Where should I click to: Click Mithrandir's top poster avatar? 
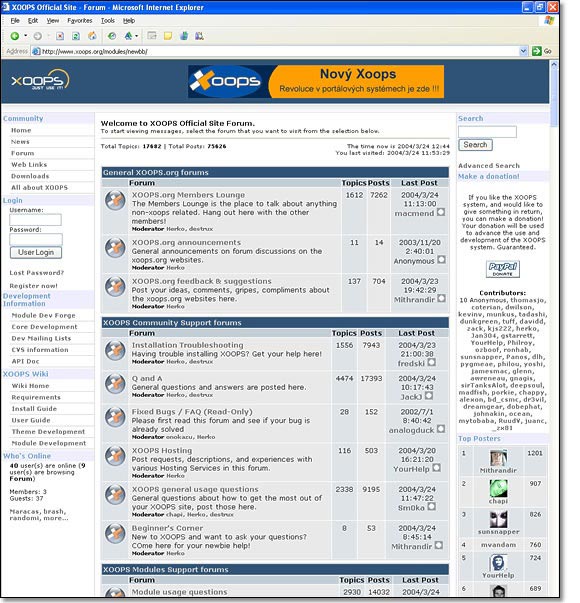498,457
